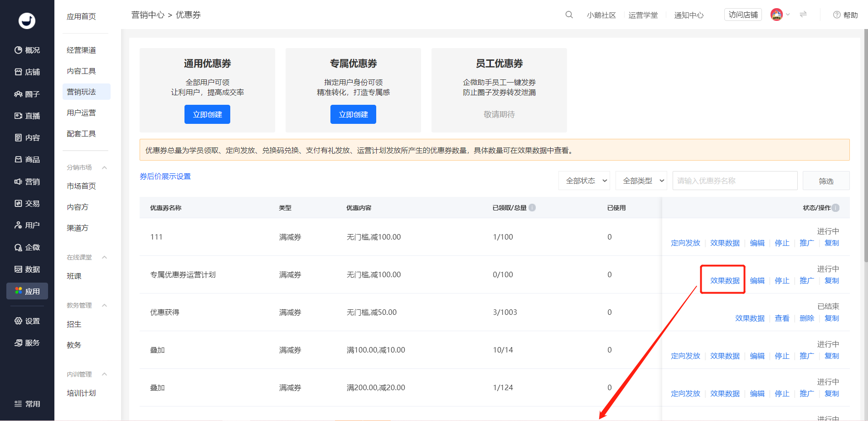Select 经营渠道 in the secondary menu

[x=82, y=50]
